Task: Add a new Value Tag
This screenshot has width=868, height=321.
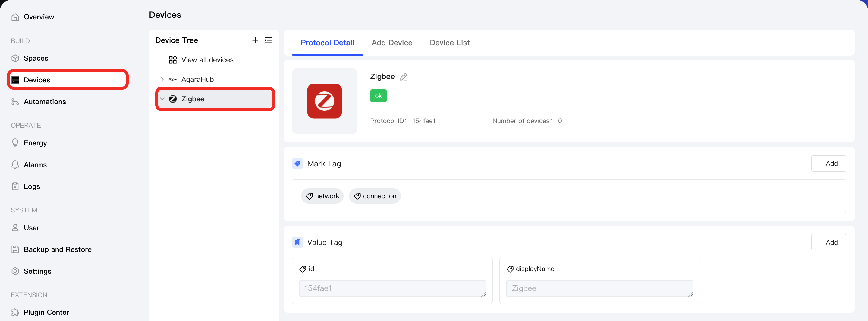Action: pos(828,242)
